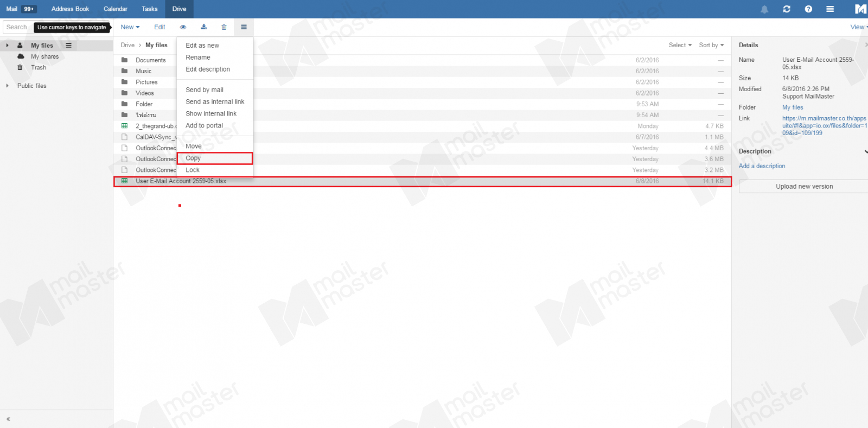Image resolution: width=868 pixels, height=428 pixels.
Task: Click the download icon in toolbar
Action: [x=204, y=27]
